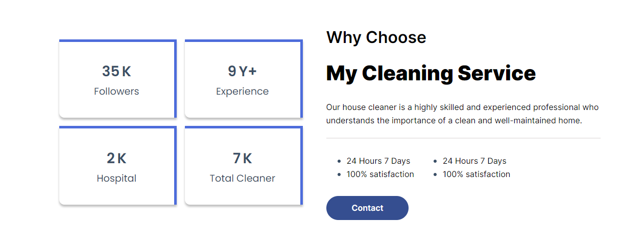This screenshot has width=644, height=241.
Task: Click the "Why Choose" heading
Action: pos(376,37)
